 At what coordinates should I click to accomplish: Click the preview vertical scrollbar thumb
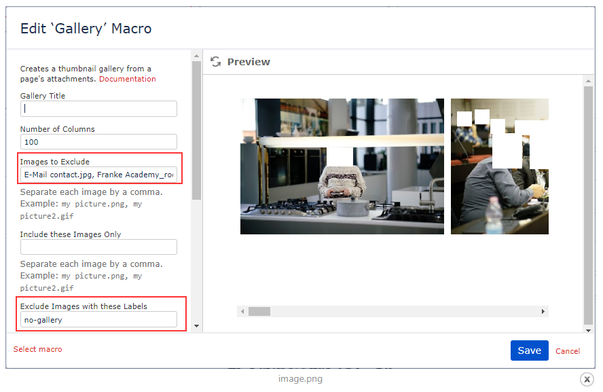pyautogui.click(x=588, y=205)
